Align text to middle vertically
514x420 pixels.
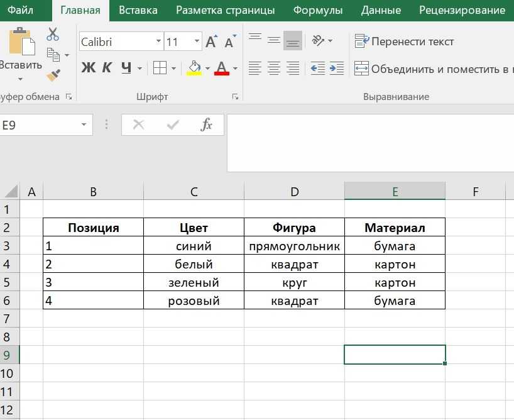coord(274,41)
